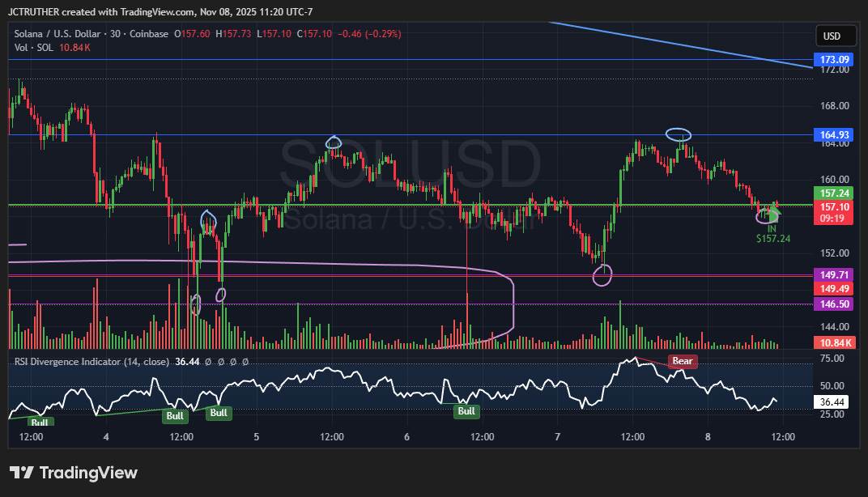Click the 160.00 price axis tick
Viewport: 868px width, 497px height.
[834, 180]
